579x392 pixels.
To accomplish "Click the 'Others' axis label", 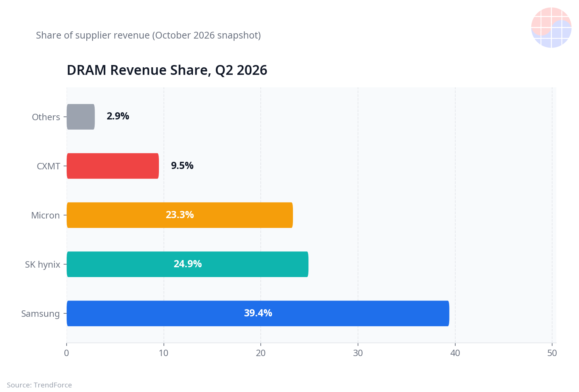I will [46, 117].
